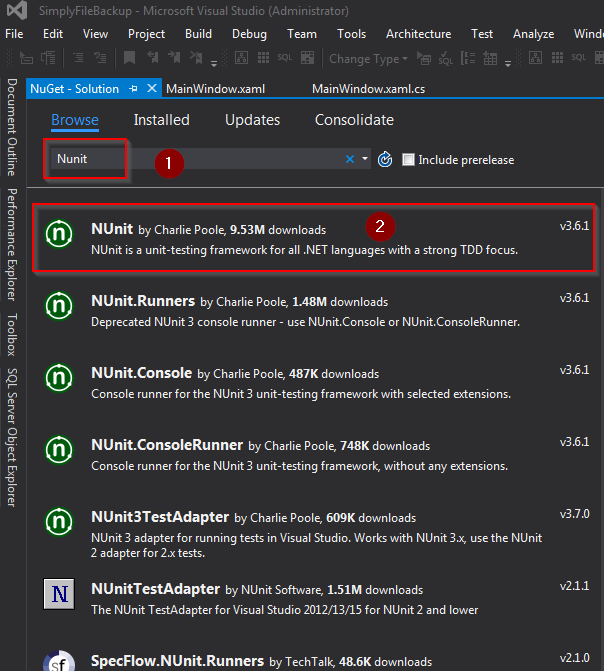Click the second SQL pane icon at right
604x671 pixels.
click(579, 58)
